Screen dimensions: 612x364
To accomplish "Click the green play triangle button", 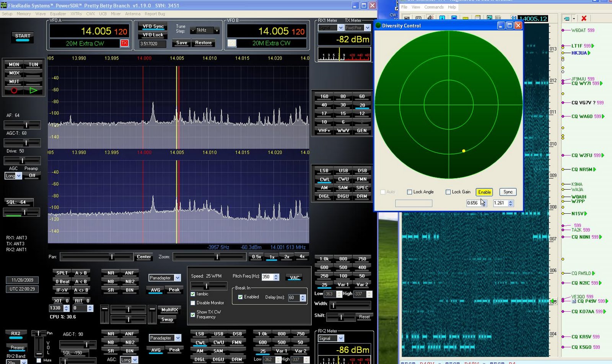I will point(33,91).
